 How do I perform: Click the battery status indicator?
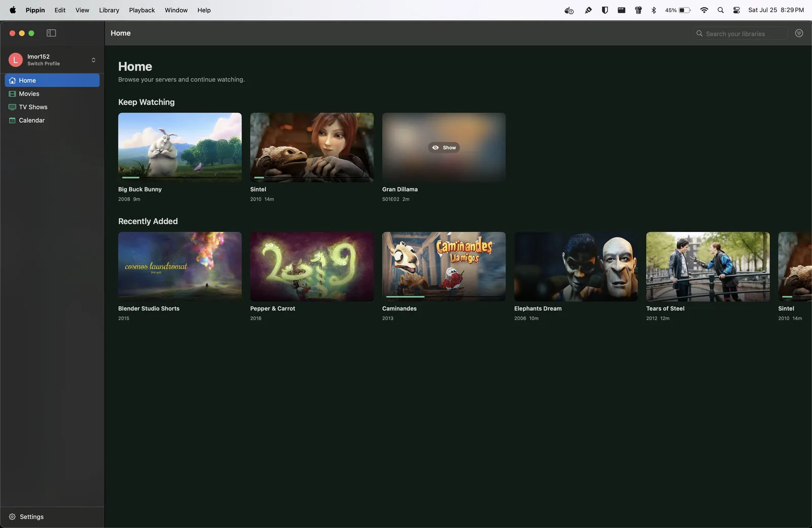pyautogui.click(x=678, y=10)
